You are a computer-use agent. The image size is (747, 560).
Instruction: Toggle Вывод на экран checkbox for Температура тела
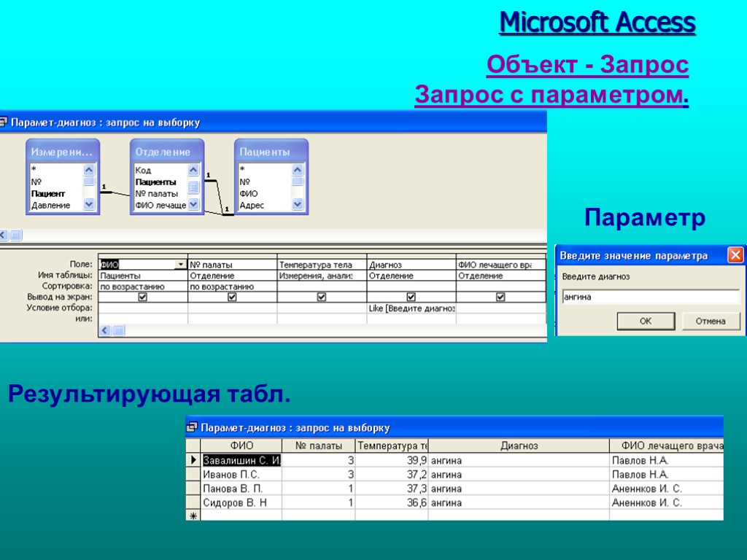[322, 297]
